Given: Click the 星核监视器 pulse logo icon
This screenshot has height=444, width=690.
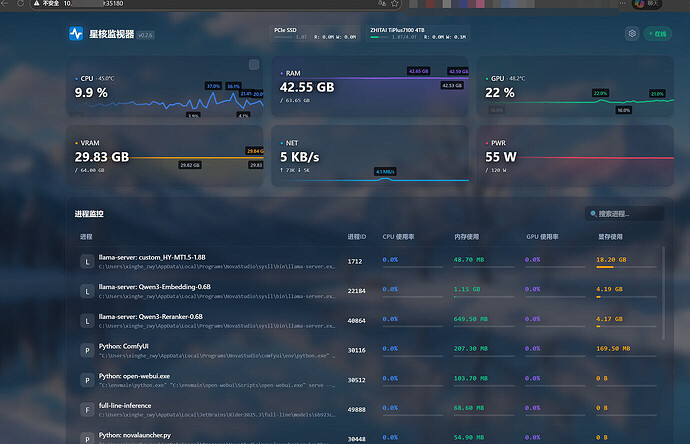Looking at the screenshot, I should [x=76, y=33].
